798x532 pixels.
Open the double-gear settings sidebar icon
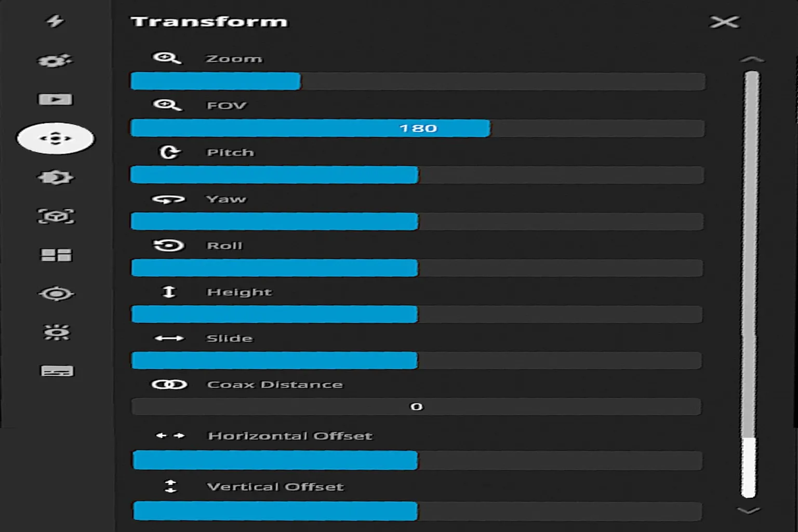55,60
